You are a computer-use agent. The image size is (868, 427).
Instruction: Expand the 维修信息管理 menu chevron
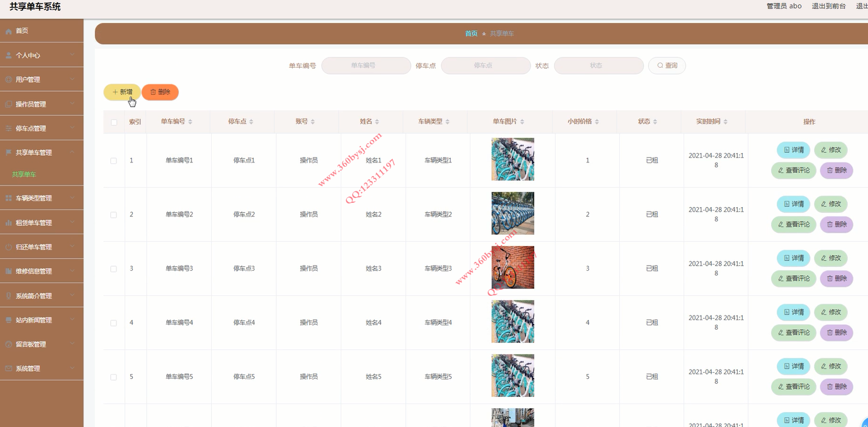click(x=72, y=271)
